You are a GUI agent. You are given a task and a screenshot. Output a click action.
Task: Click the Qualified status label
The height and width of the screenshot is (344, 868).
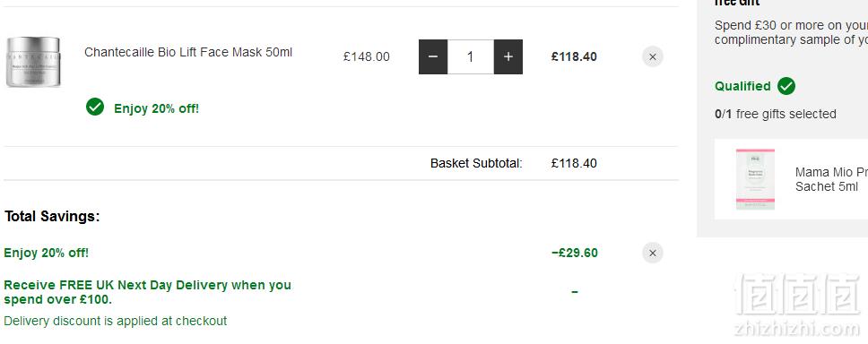pos(742,86)
